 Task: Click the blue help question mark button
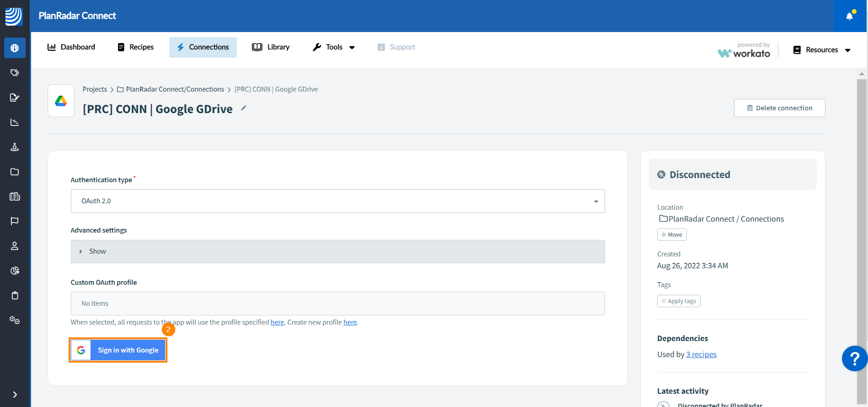pos(854,358)
